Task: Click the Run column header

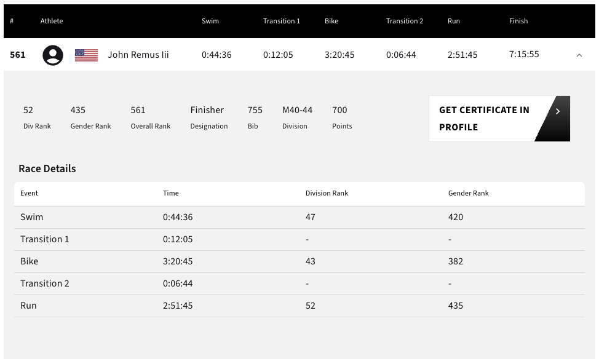Action: (454, 21)
